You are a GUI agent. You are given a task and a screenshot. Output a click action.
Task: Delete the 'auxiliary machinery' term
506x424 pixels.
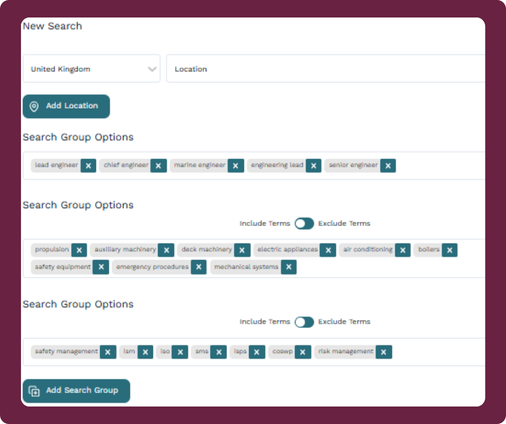coord(166,250)
